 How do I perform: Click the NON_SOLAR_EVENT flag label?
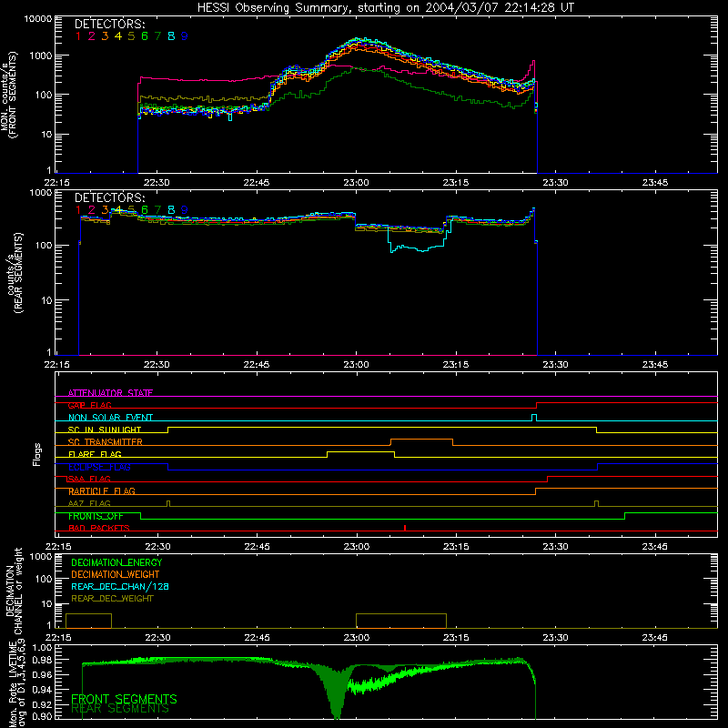click(x=110, y=418)
